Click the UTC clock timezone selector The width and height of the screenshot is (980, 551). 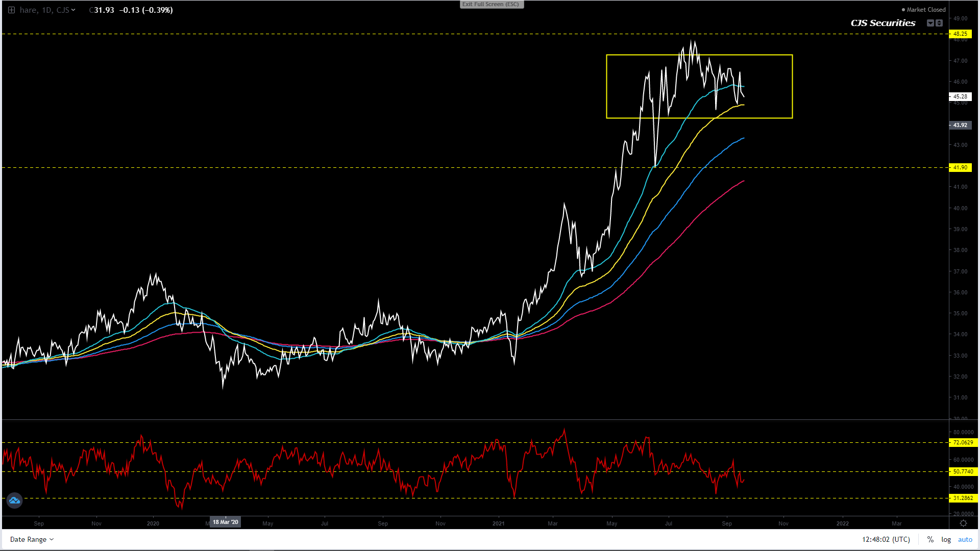(886, 539)
